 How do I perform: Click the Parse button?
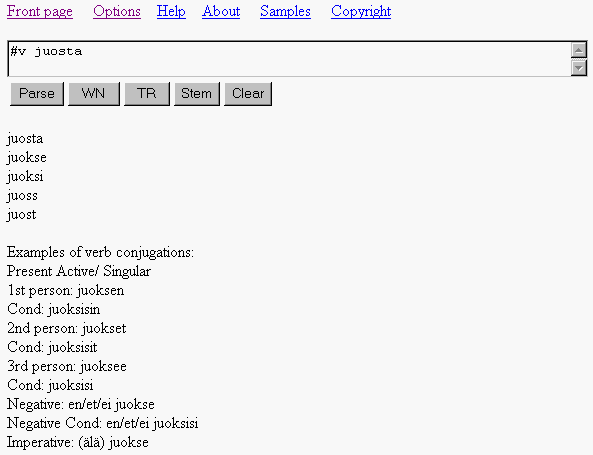37,93
